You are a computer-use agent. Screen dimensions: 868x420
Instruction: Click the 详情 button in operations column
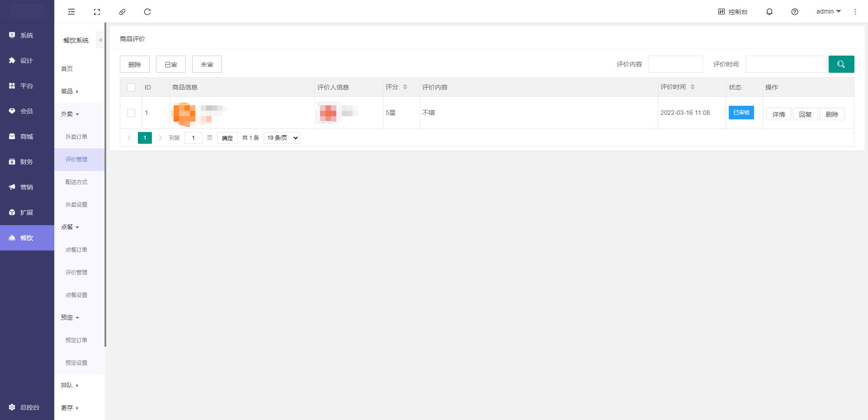click(778, 114)
